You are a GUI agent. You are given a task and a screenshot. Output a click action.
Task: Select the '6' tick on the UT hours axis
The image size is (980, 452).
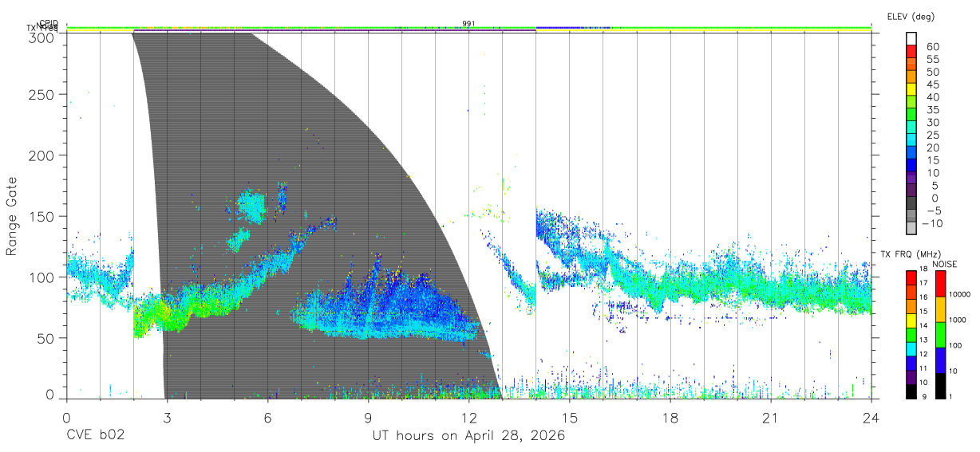pyautogui.click(x=267, y=418)
